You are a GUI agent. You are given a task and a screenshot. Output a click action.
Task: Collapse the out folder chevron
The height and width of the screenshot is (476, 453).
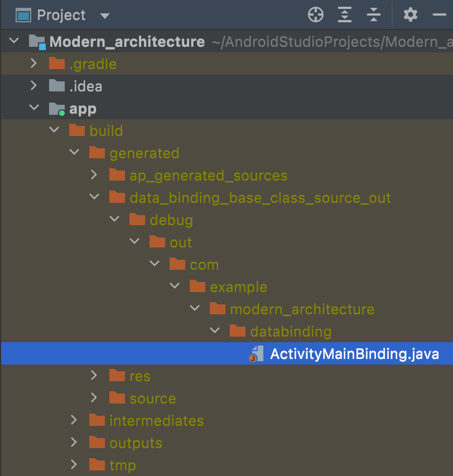pyautogui.click(x=134, y=241)
